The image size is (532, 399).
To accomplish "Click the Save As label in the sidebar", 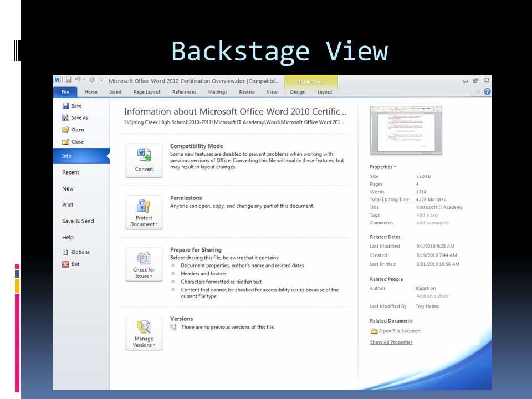I will 80,117.
